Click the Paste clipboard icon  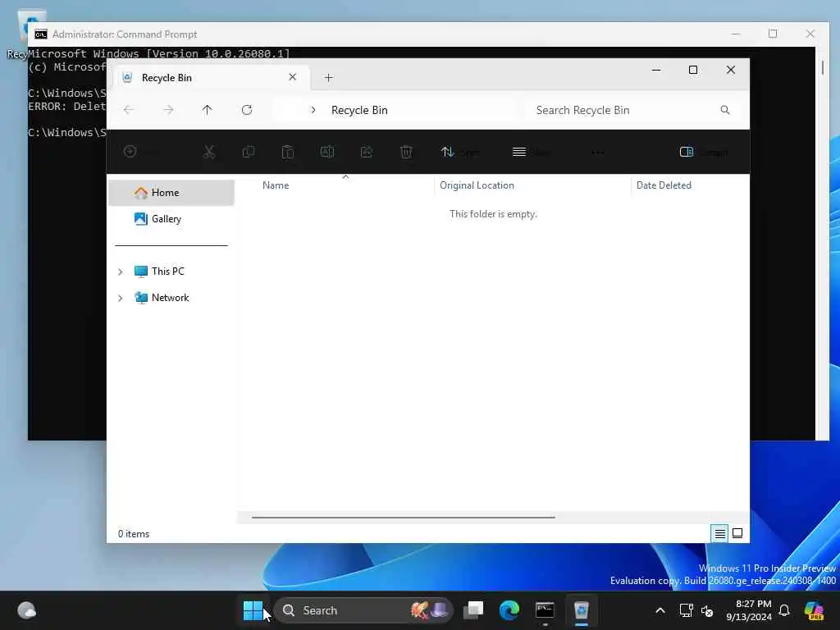[288, 152]
